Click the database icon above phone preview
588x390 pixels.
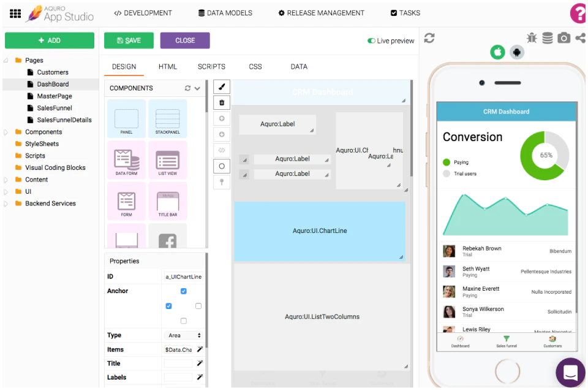tap(548, 38)
